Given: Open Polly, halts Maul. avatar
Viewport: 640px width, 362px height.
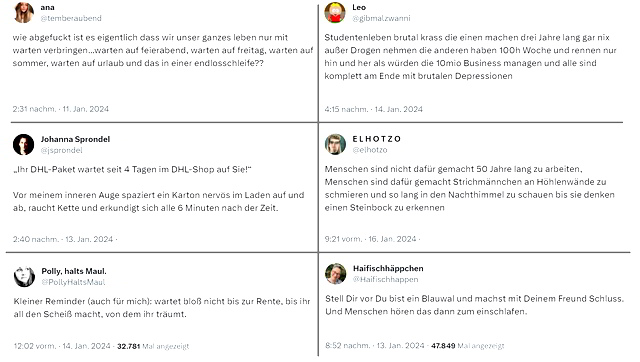Looking at the screenshot, I should point(24,276).
